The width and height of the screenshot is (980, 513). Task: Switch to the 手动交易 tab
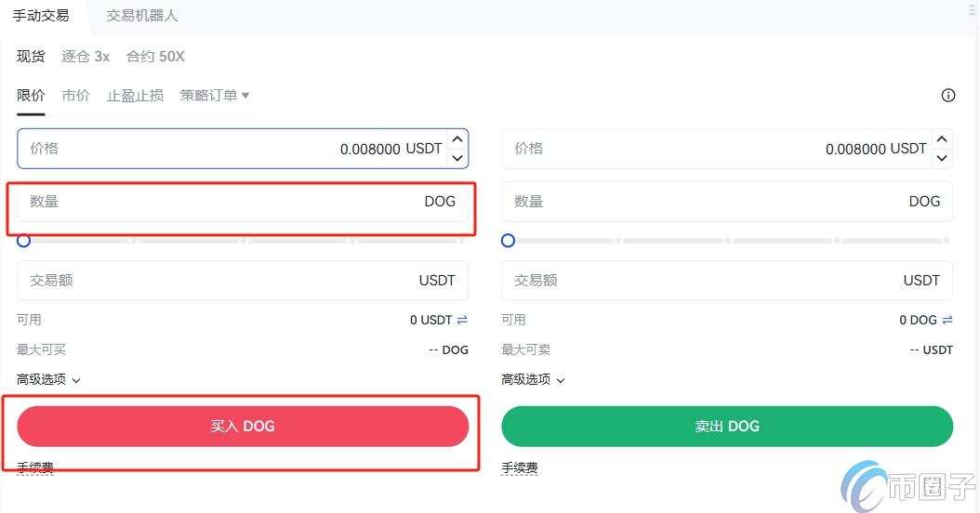coord(41,16)
